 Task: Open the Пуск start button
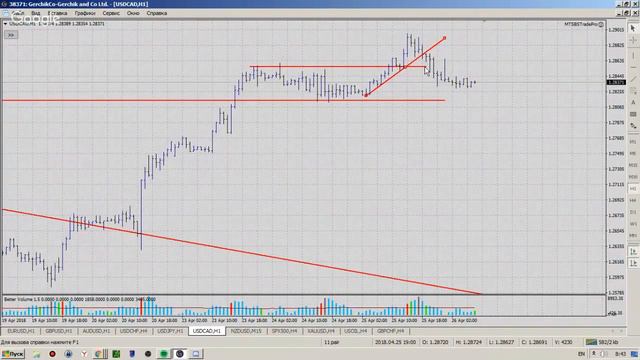12,354
